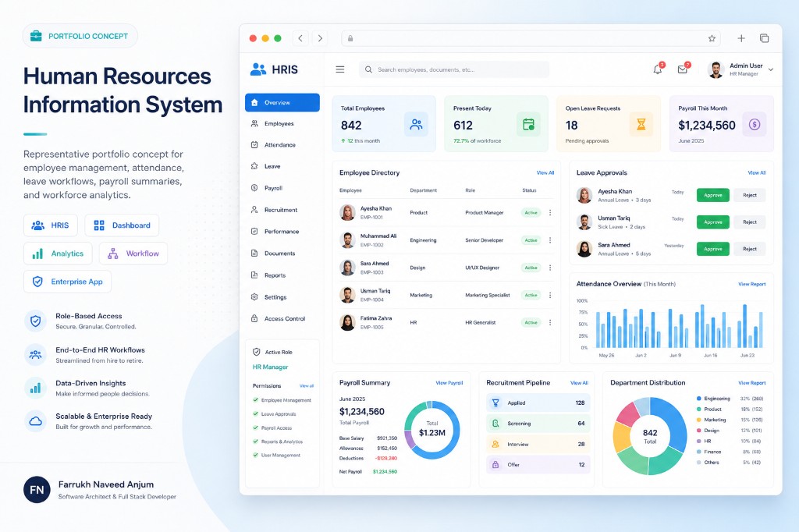This screenshot has width=799, height=532.
Task: Click the Present Today calendar icon
Action: point(528,124)
